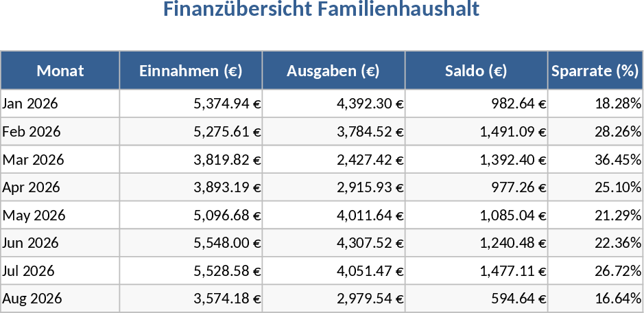Click the January income cell 5,374.94 €
The image size is (644, 313).
[x=227, y=104]
